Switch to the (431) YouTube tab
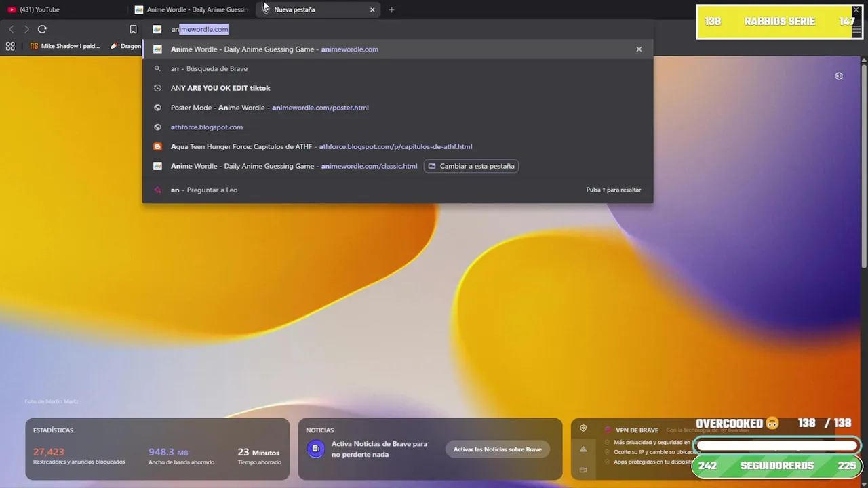This screenshot has width=868, height=488. 64,9
